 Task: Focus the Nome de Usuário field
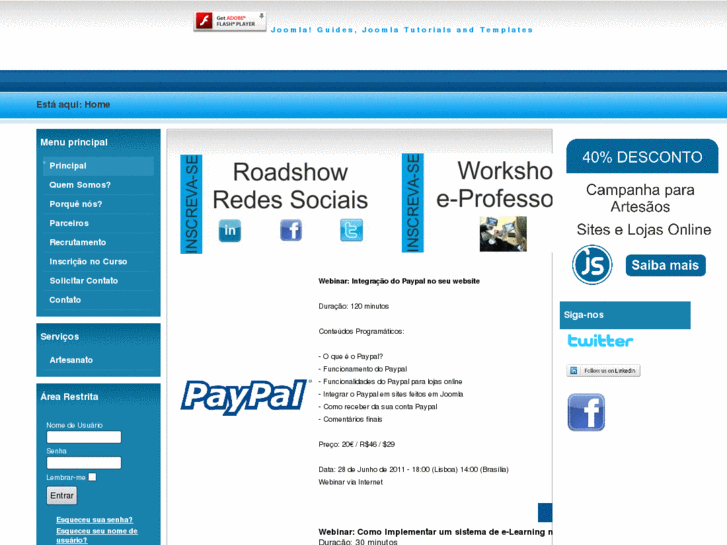pos(84,437)
